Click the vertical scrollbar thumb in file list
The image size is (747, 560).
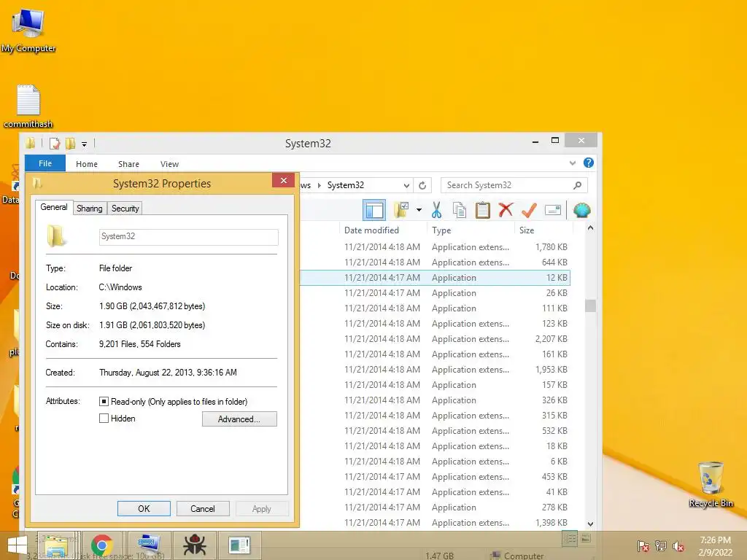[590, 306]
